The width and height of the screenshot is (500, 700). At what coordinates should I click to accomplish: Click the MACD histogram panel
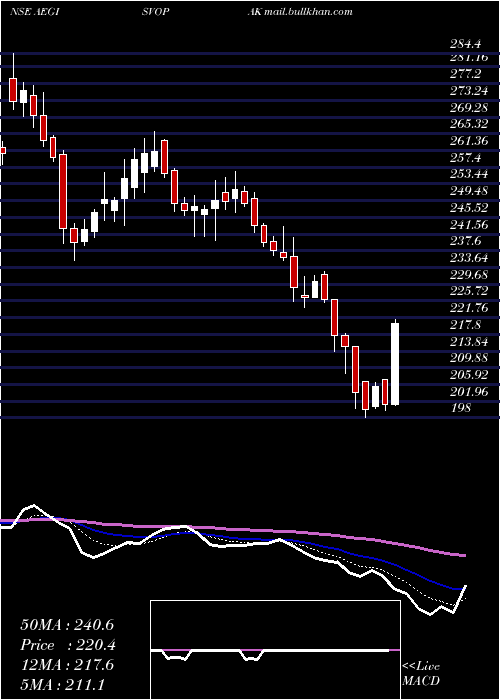(275, 650)
